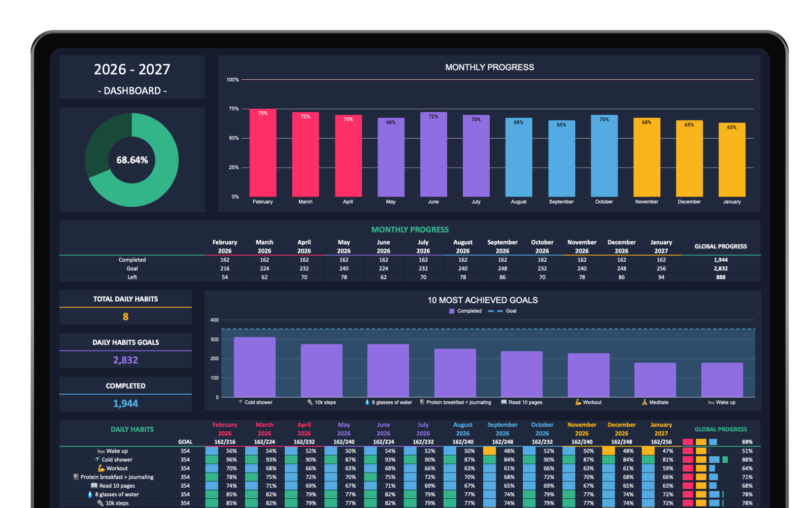Click the Global Progress Left value "888"
Viewport: 812px width, 508px height.
(721, 277)
